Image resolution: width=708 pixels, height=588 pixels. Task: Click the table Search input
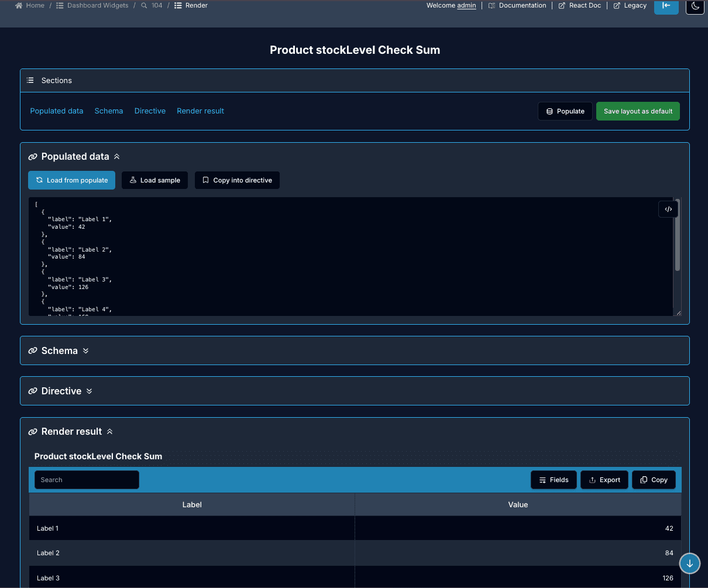[x=87, y=480]
